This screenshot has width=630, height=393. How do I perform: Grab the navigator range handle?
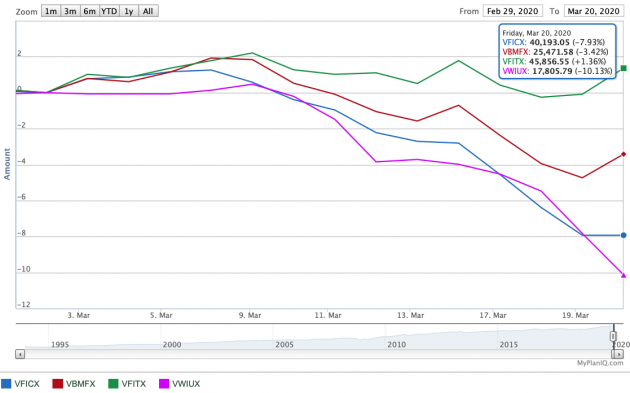click(x=613, y=336)
